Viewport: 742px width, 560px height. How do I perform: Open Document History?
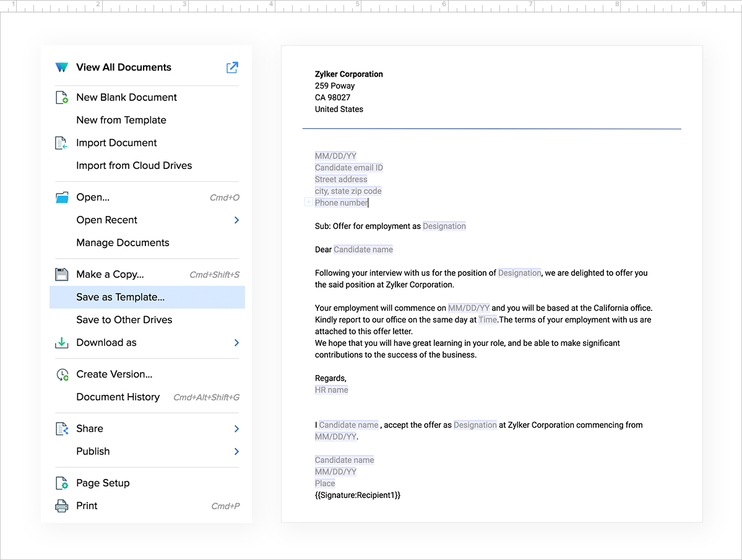click(118, 397)
